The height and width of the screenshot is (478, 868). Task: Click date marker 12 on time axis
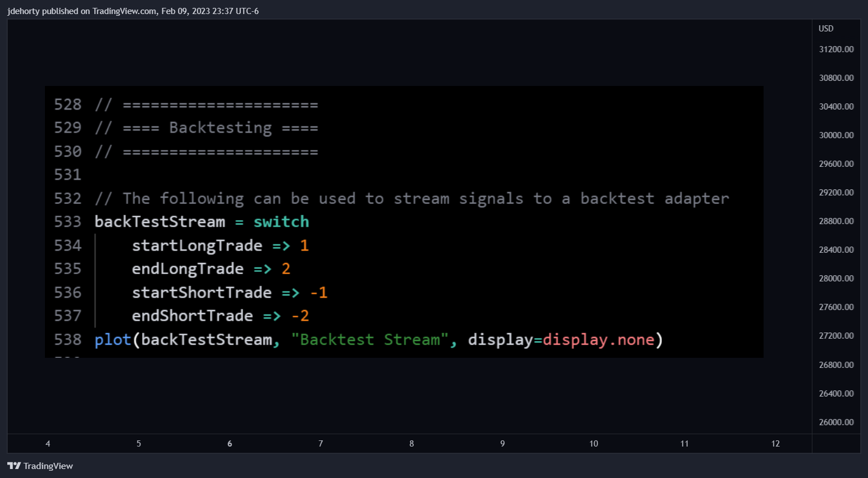[775, 444]
